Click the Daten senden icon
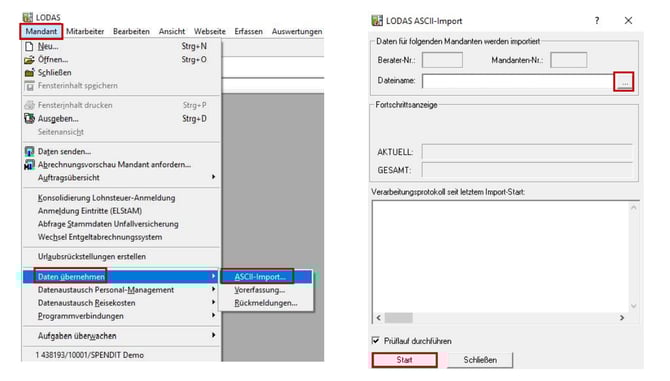 point(29,152)
